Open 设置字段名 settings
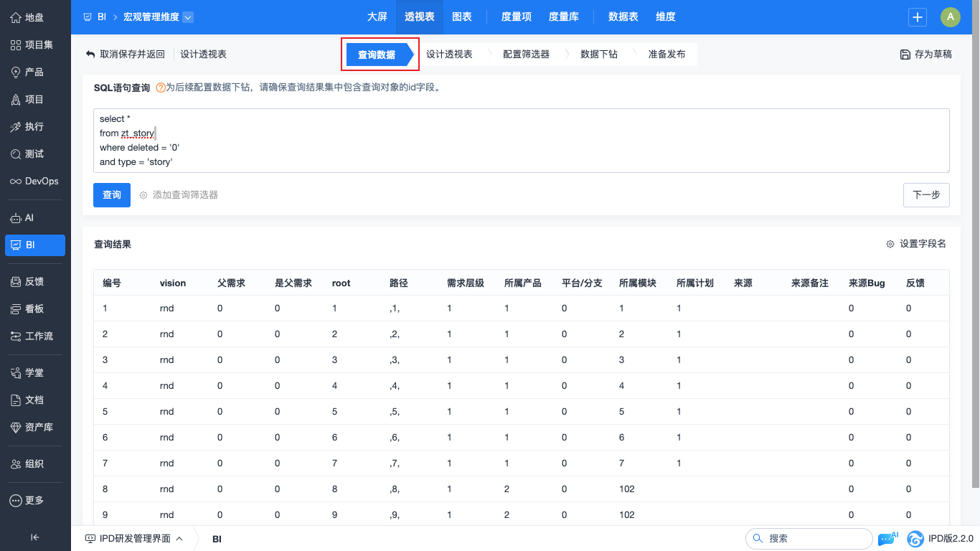The image size is (980, 551). (916, 244)
